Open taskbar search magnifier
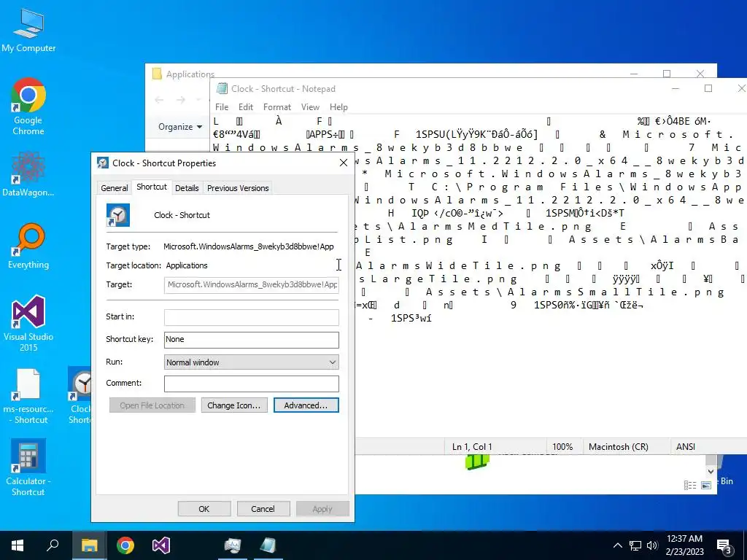Viewport: 747px width, 560px height. pyautogui.click(x=53, y=545)
